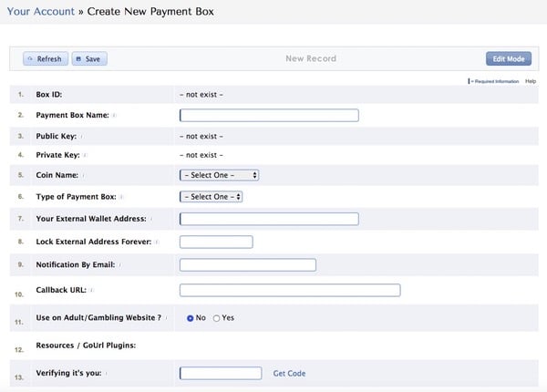Click the info icon next to Public Key
The width and height of the screenshot is (547, 392).
point(81,137)
